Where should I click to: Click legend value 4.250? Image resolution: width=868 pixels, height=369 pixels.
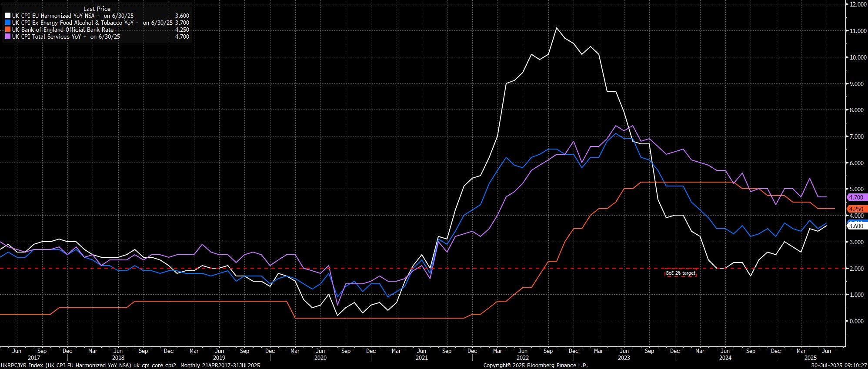pos(182,30)
